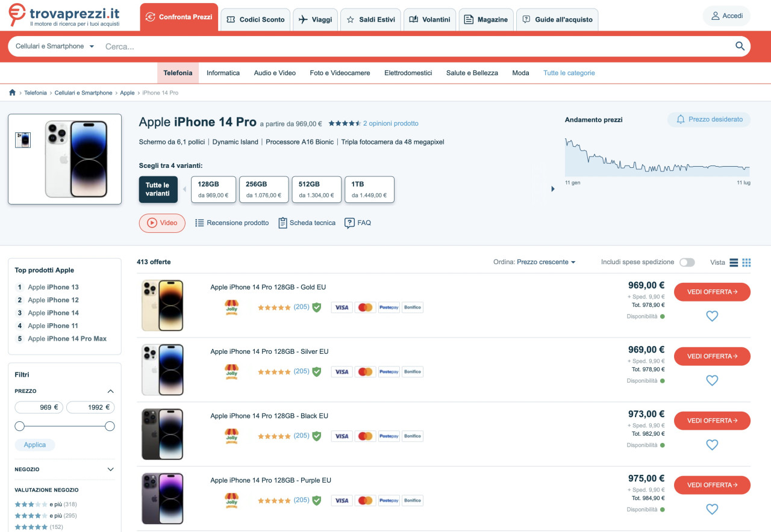Click the 969 € minimum price field
The height and width of the screenshot is (532, 771).
click(x=39, y=407)
